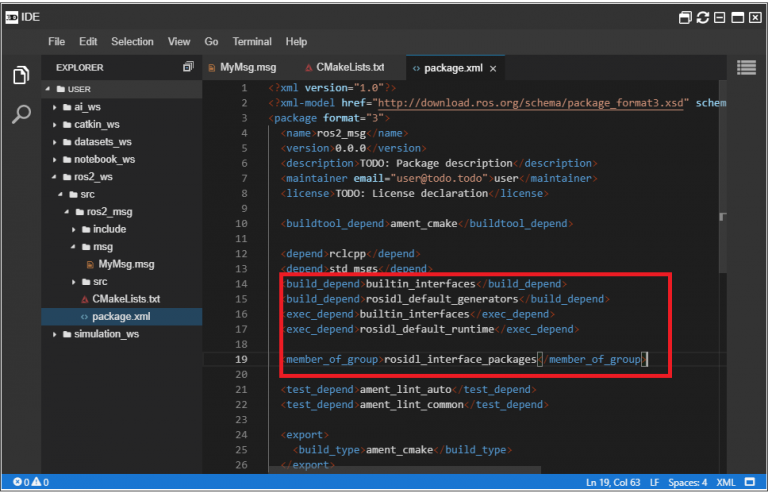
Task: Click the panel toggle icon in status bar
Action: (750, 482)
